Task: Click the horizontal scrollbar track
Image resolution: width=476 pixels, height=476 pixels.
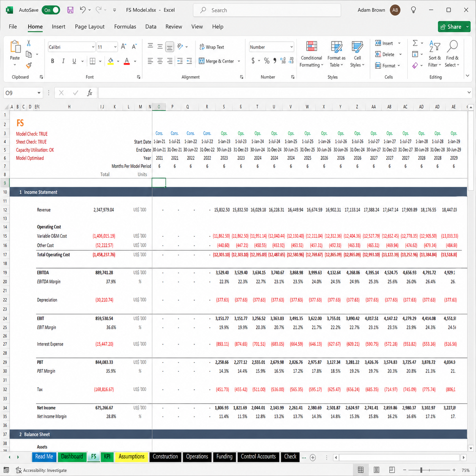Action: [400, 457]
